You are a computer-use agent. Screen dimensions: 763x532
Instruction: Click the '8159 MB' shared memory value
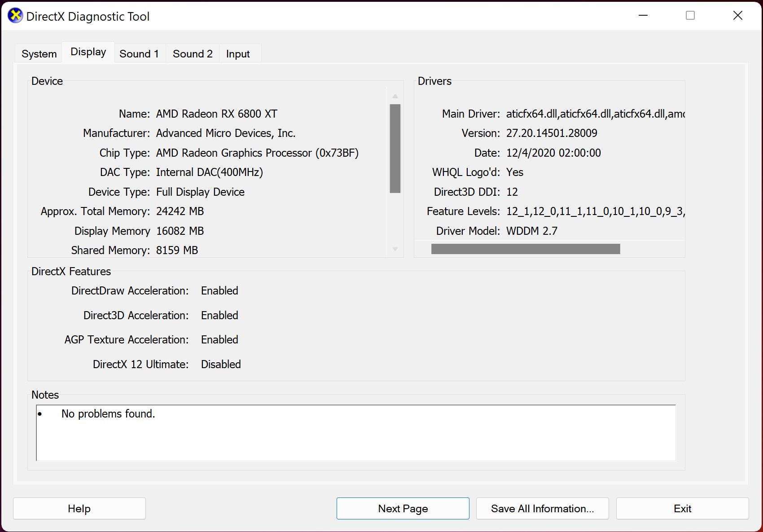click(x=177, y=251)
